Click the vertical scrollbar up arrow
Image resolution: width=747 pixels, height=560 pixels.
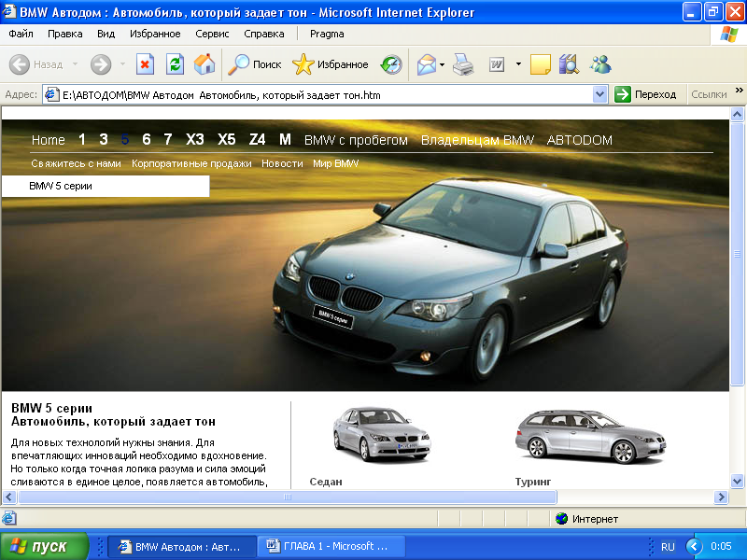(737, 114)
